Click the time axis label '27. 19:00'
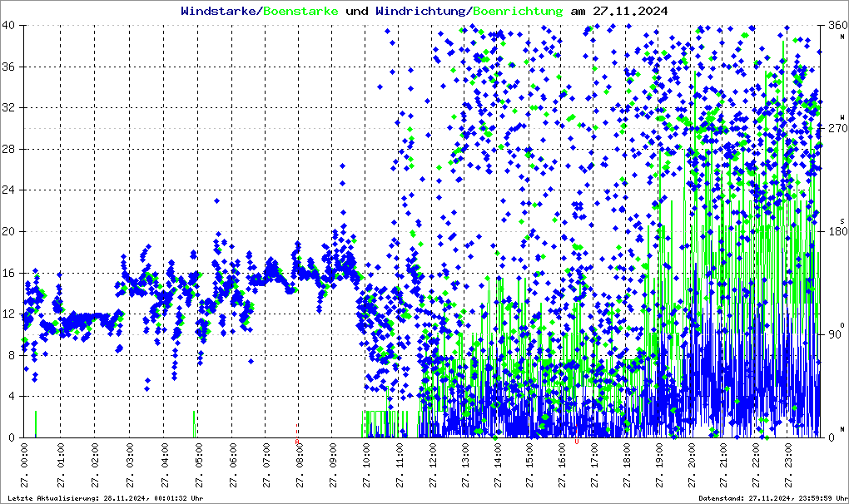849x504 pixels. coord(659,466)
